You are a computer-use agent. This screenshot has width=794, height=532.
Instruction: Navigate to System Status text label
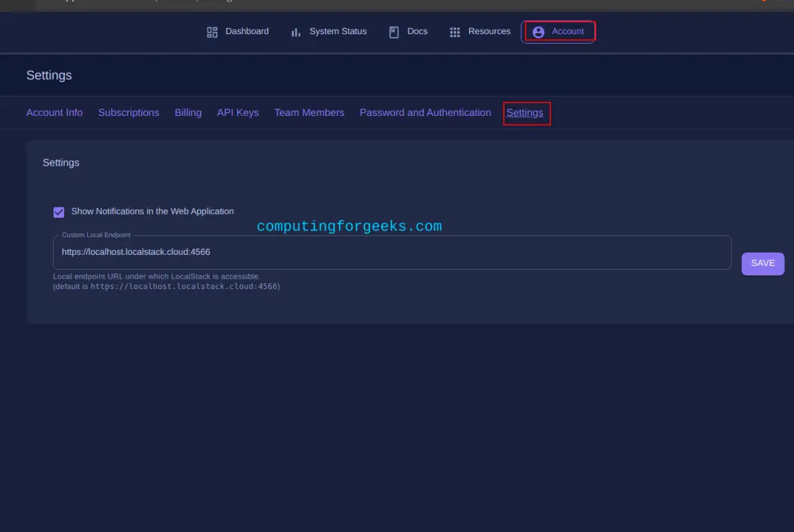click(338, 31)
